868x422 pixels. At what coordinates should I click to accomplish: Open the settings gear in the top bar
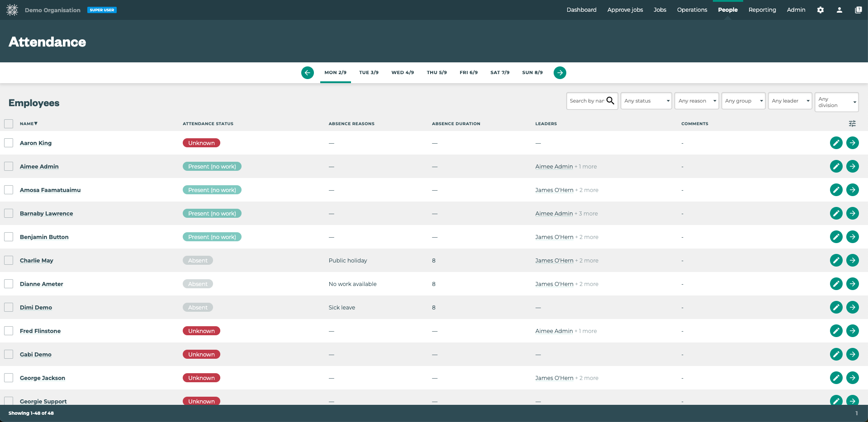(x=821, y=10)
